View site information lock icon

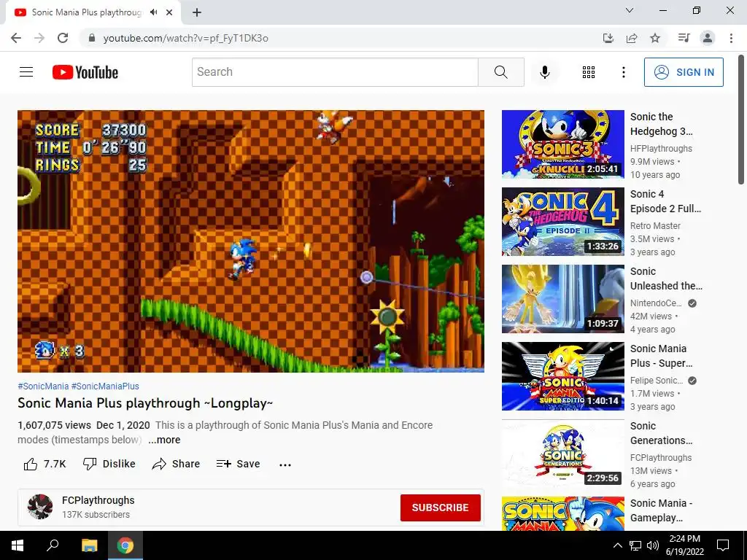(92, 38)
